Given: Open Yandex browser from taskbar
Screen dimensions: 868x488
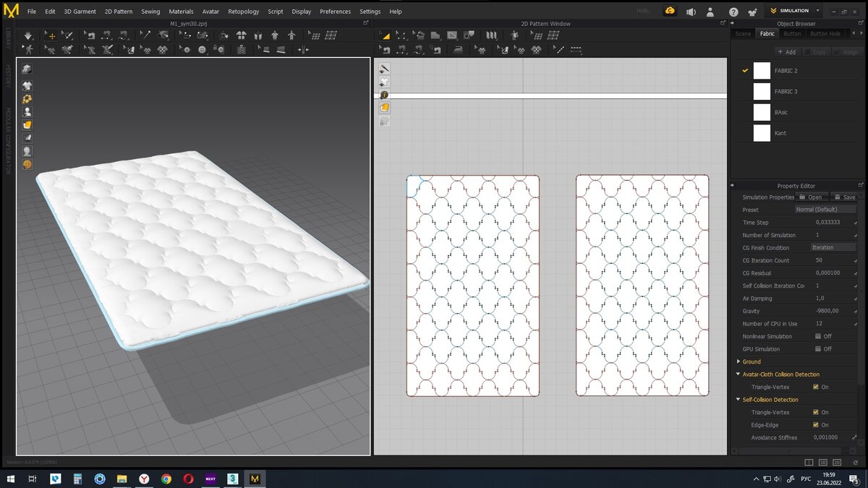Looking at the screenshot, I should [x=144, y=479].
